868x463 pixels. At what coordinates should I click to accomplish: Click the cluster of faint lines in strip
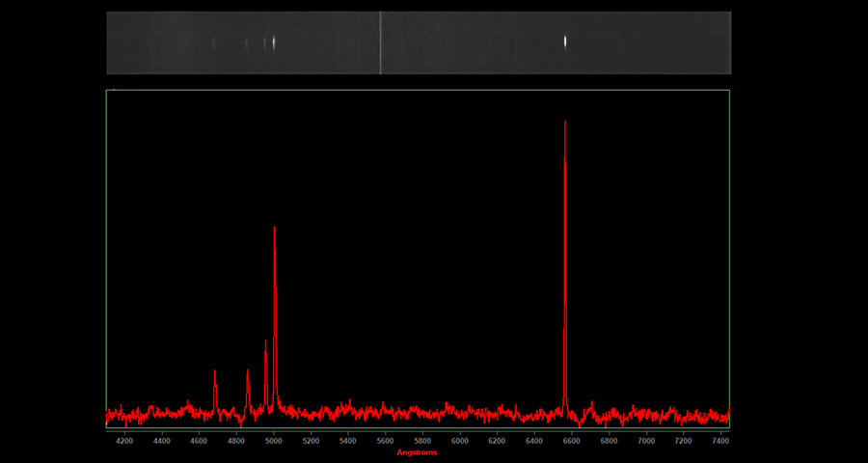(x=260, y=42)
